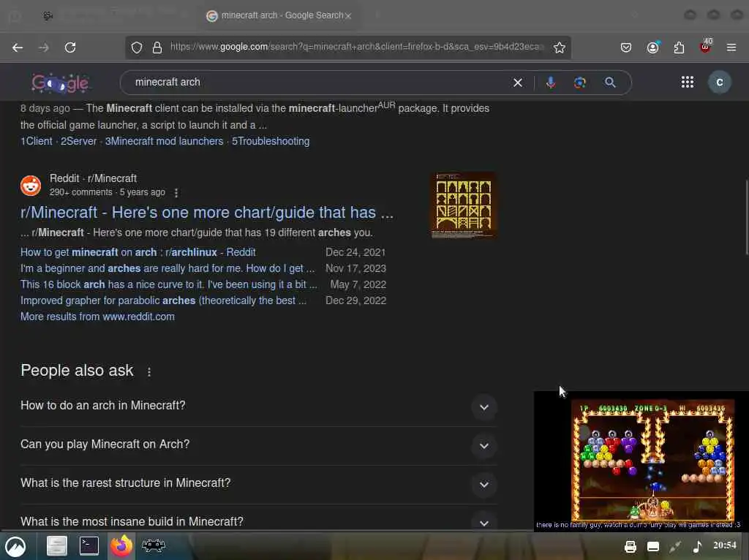Switch to Firefox in the taskbar

point(121,545)
